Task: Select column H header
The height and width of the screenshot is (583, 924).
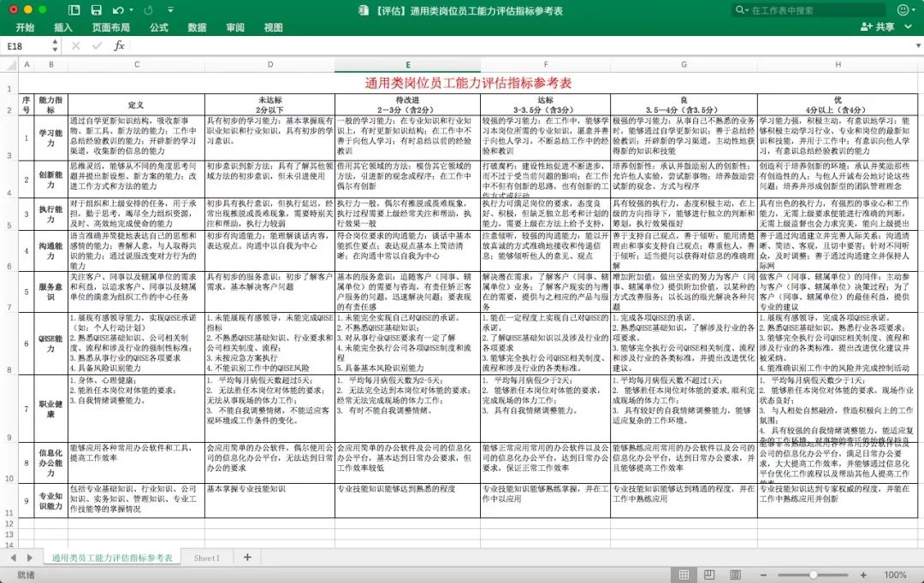Action: [838, 65]
